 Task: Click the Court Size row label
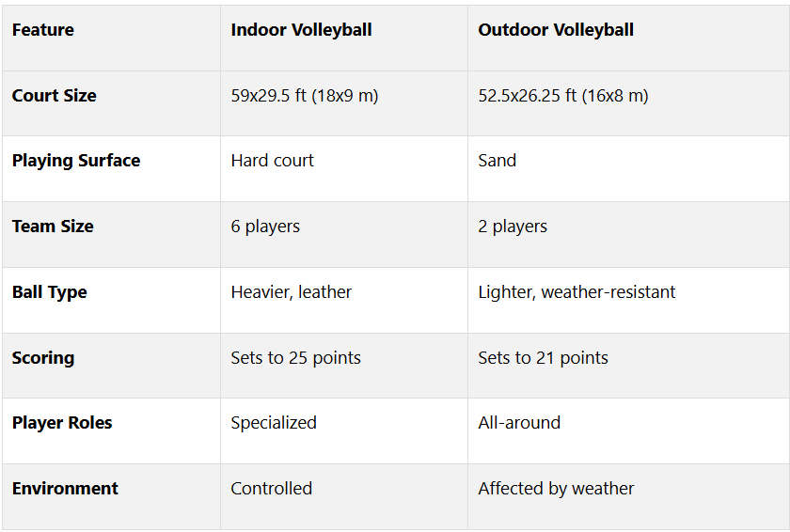point(55,96)
